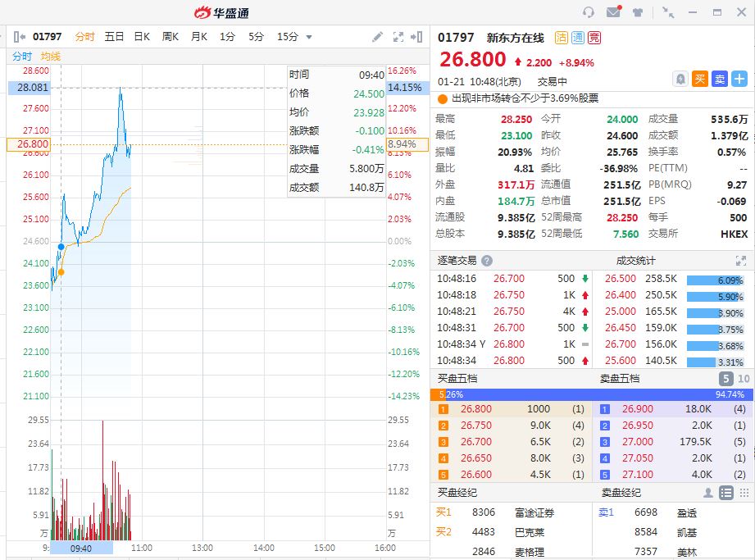Click buy broker 富途证券 row
The height and width of the screenshot is (560, 755).
(512, 512)
